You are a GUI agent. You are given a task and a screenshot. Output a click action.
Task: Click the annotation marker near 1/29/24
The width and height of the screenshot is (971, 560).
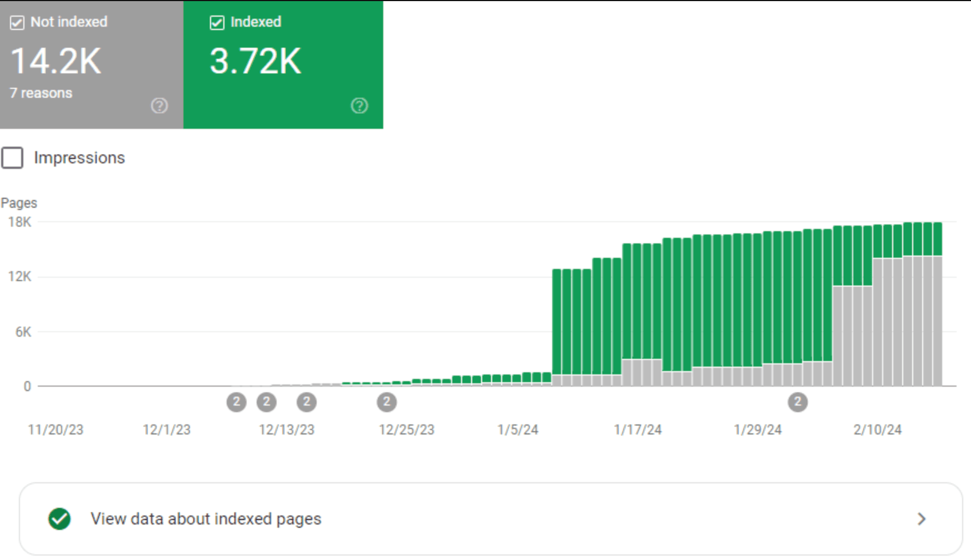coord(798,402)
